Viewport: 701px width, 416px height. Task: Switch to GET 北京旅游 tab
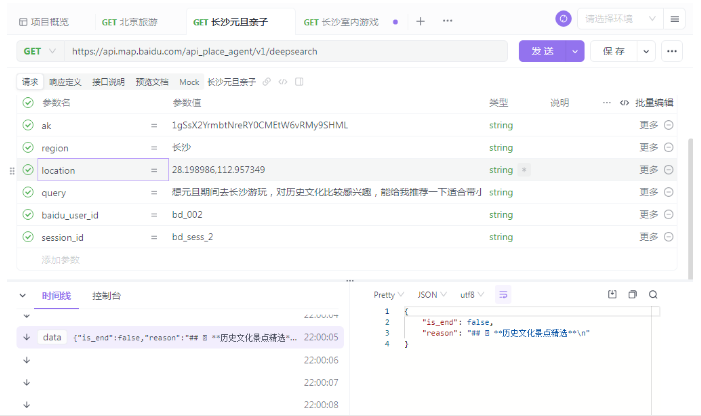point(130,22)
